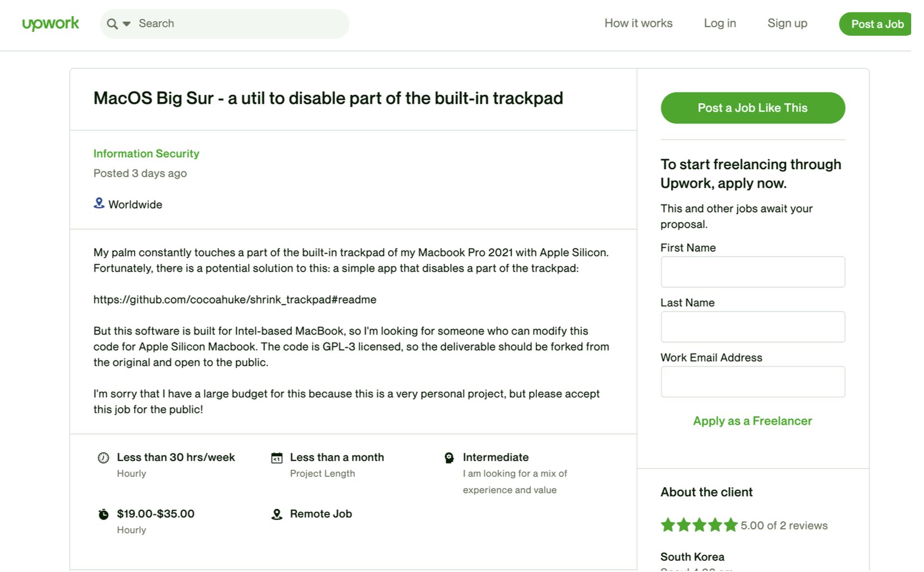Click the Remote Job location icon
Image resolution: width=924 pixels, height=572 pixels.
277,514
